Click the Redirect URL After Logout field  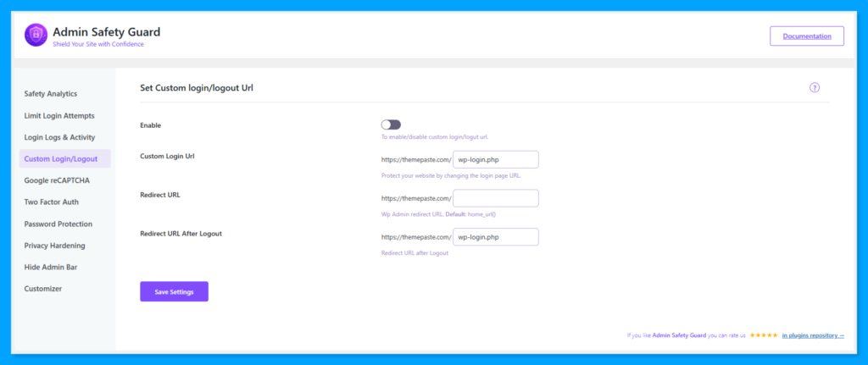495,236
